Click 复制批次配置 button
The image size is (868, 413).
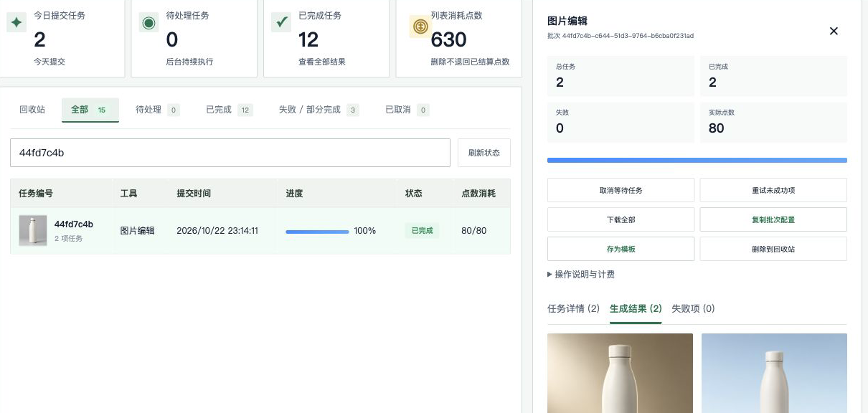(773, 219)
